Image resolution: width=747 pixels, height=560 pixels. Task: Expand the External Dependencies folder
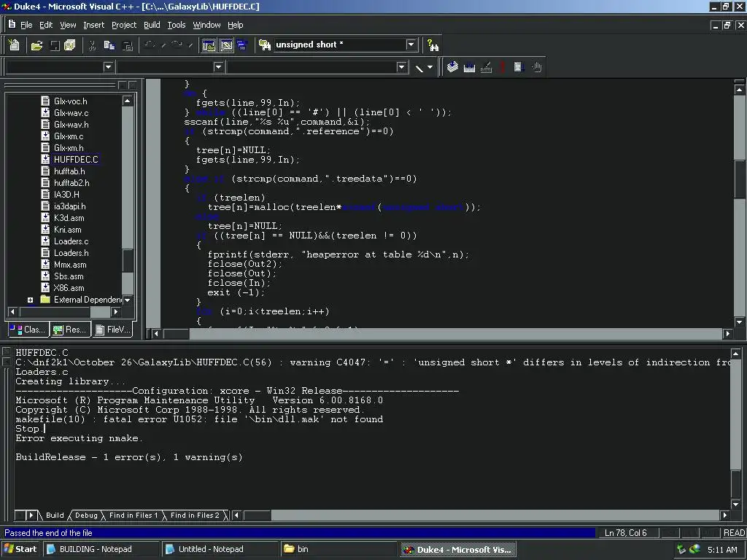pos(30,300)
